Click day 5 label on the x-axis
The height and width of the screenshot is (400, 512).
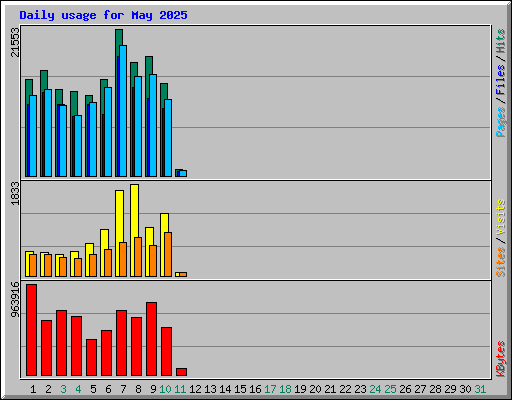click(93, 389)
